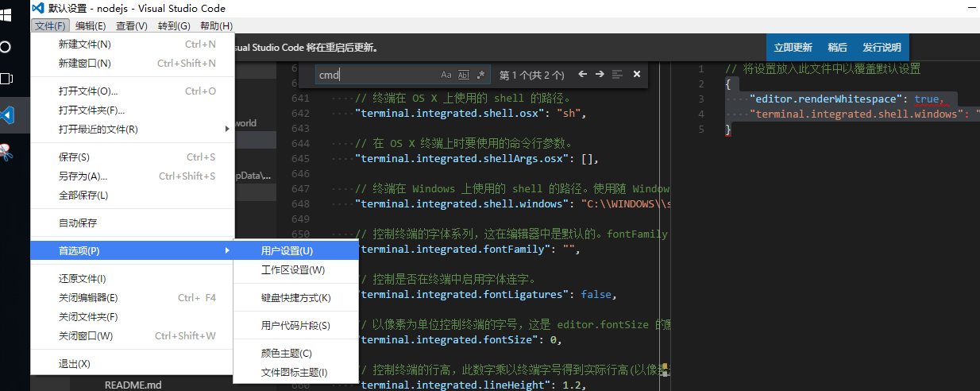Choose 保存(S) menu entry
The image size is (980, 391).
(133, 157)
